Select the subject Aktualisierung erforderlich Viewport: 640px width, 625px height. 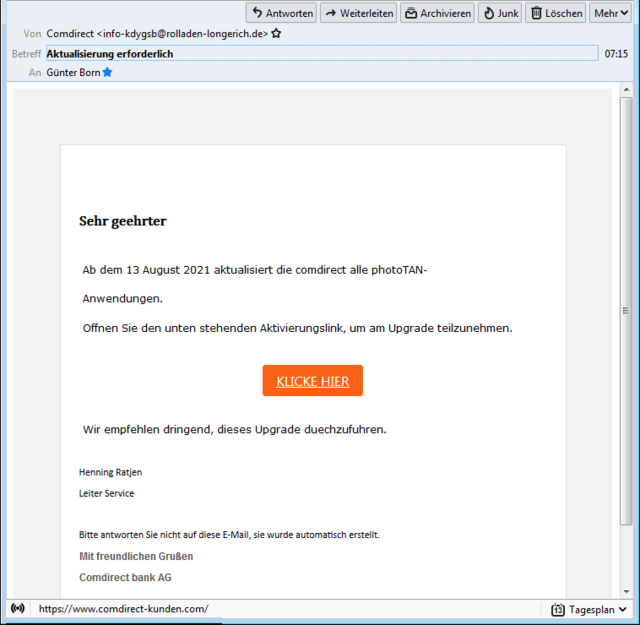tap(110, 54)
